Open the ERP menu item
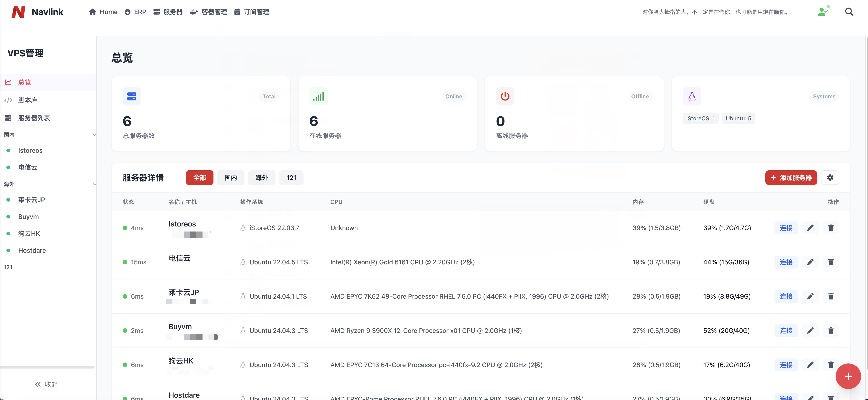868x400 pixels. pos(135,12)
